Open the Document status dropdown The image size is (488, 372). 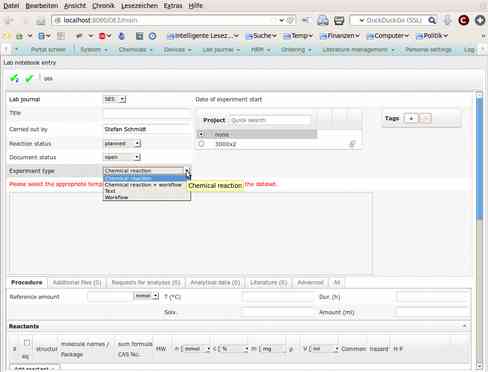coord(122,157)
